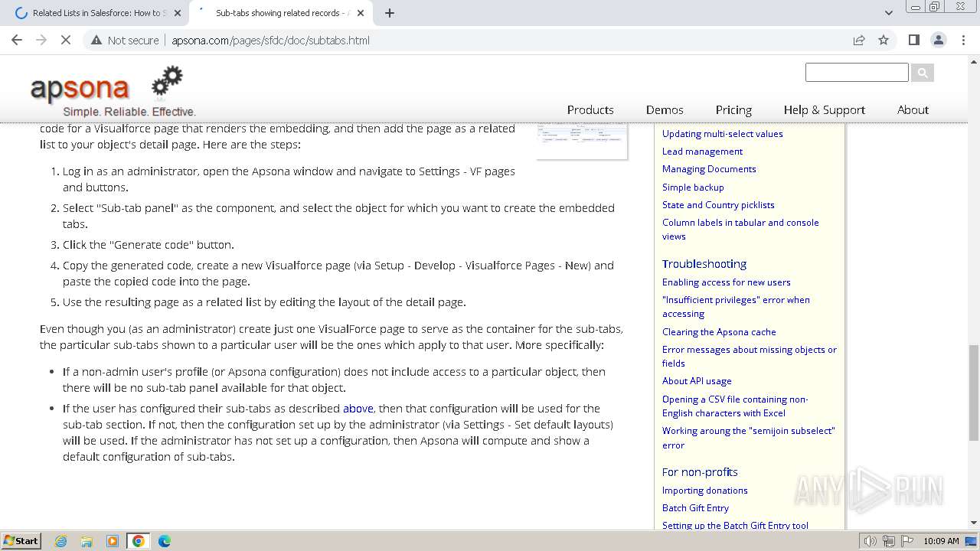Image resolution: width=980 pixels, height=551 pixels.
Task: Follow the 'above' link in the text
Action: [358, 409]
